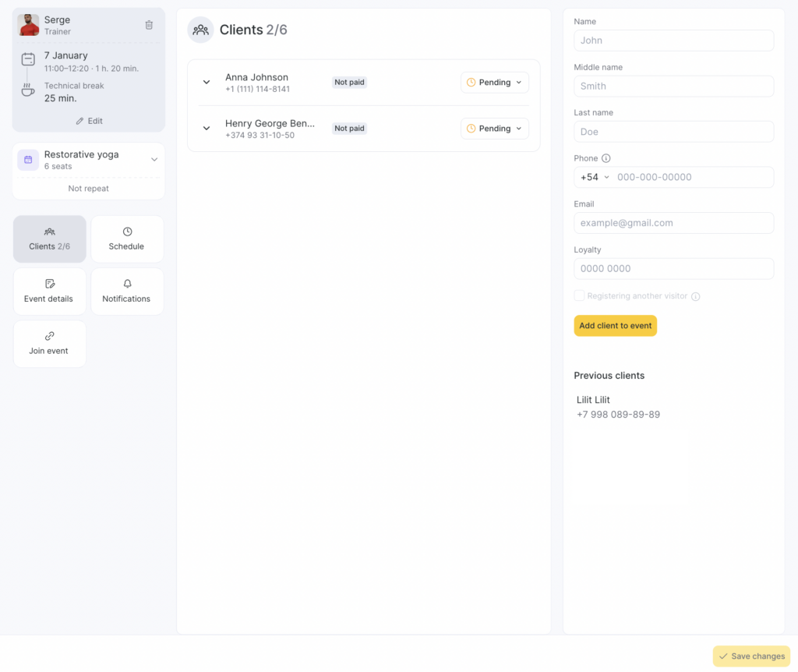The width and height of the screenshot is (798, 672).
Task: Click the trash icon beside Serge
Action: click(149, 25)
